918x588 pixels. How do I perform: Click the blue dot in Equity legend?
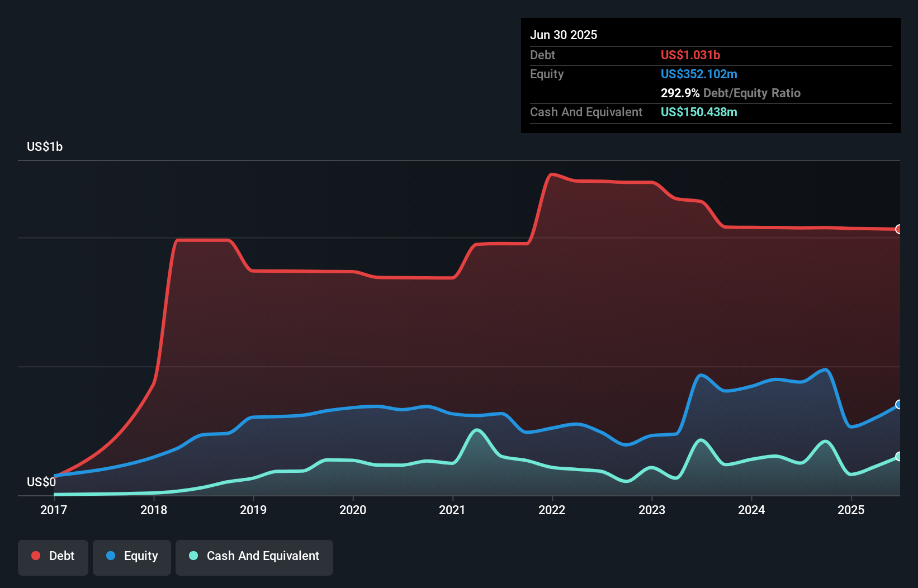coord(111,556)
